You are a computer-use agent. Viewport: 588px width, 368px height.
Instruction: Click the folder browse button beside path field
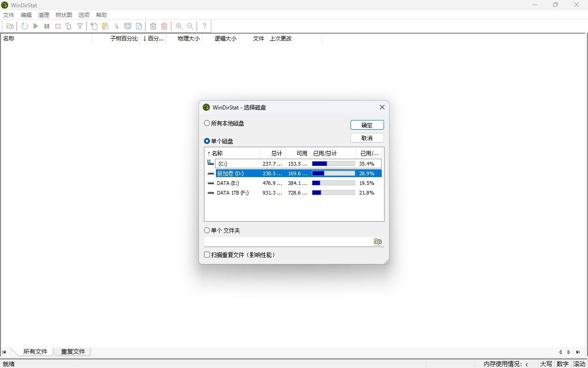point(378,242)
